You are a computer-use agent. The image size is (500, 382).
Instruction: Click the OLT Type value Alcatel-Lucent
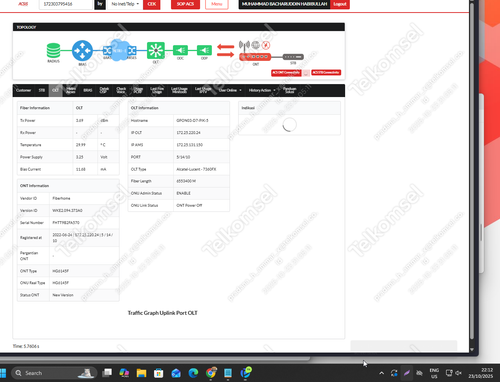196,169
